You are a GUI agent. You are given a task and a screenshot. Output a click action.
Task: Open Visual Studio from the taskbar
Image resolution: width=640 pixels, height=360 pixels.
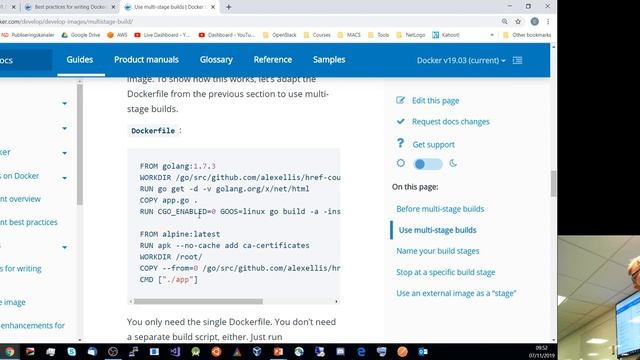175,351
